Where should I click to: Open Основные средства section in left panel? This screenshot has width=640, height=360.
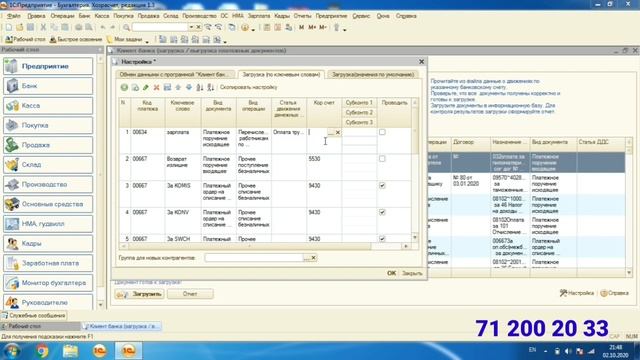48,204
